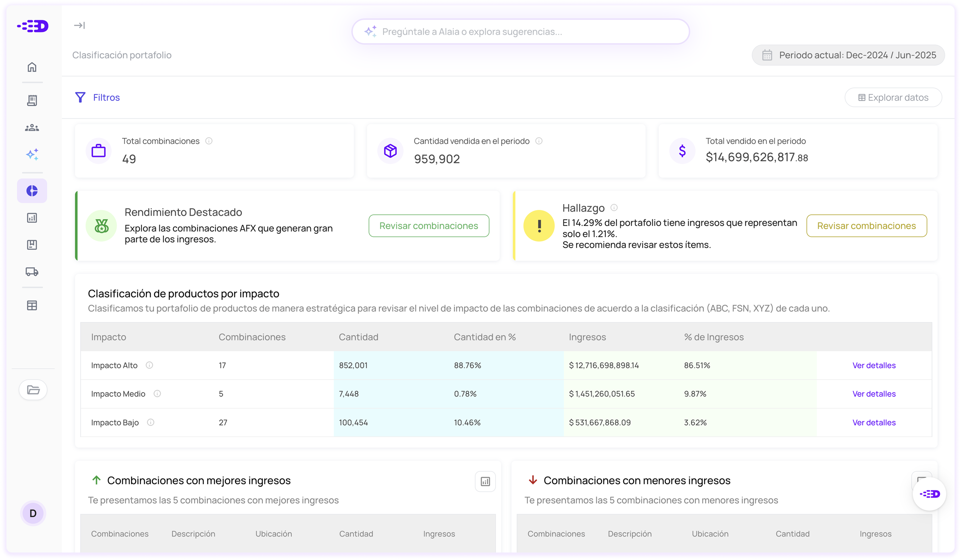Click the Clasificación portafolio breadcrumb title
The image size is (961, 560).
click(122, 55)
